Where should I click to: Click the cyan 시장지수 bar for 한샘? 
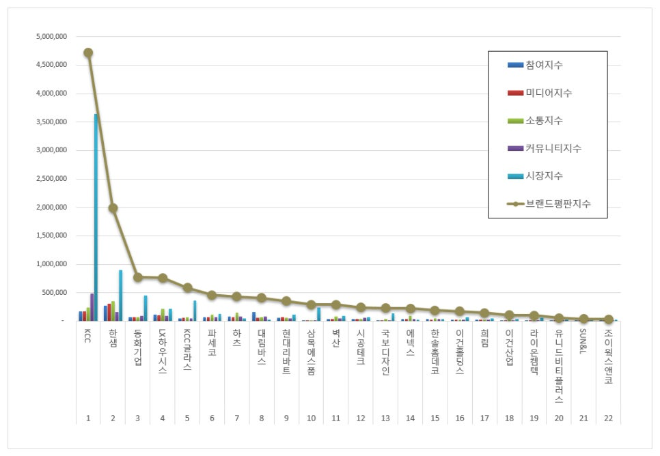click(121, 295)
